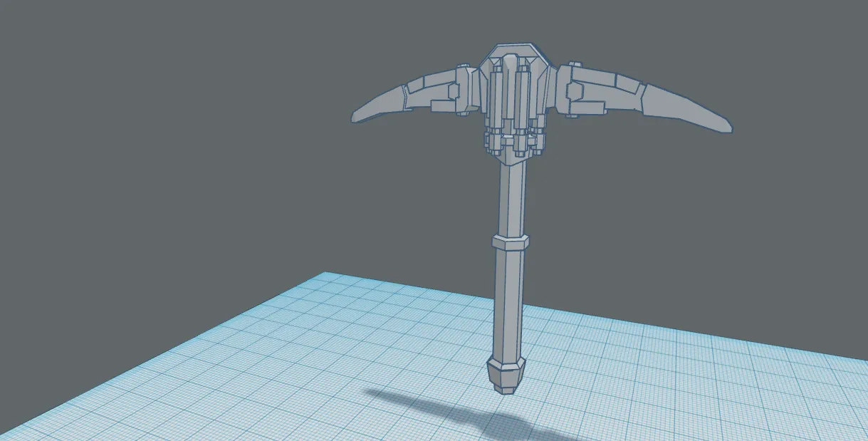Select the lower handle shaft segment
Image resolution: width=868 pixels, height=441 pixels.
point(506,306)
